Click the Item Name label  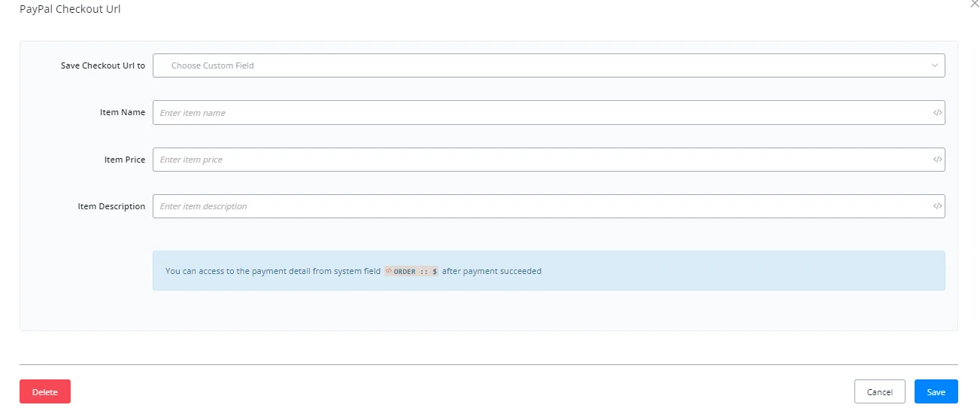[123, 112]
